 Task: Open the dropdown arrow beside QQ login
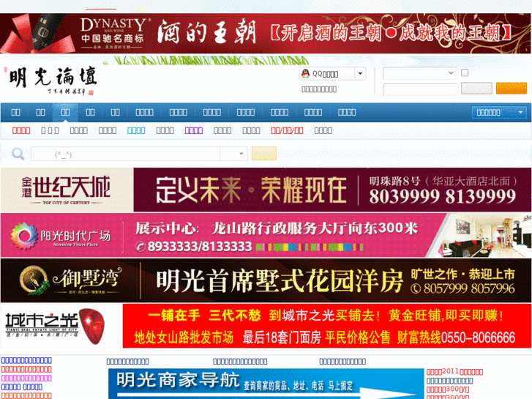(360, 74)
